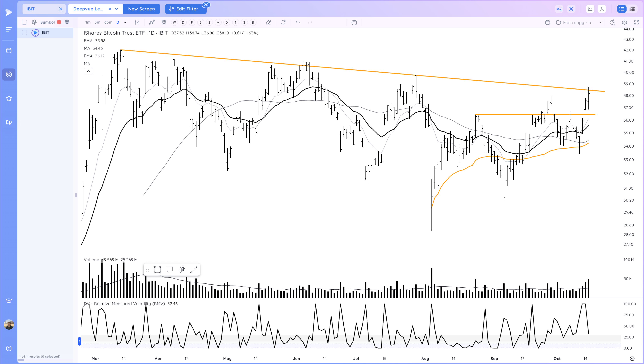Select the pencil drawing tool
The width and height of the screenshot is (644, 364).
click(x=268, y=22)
